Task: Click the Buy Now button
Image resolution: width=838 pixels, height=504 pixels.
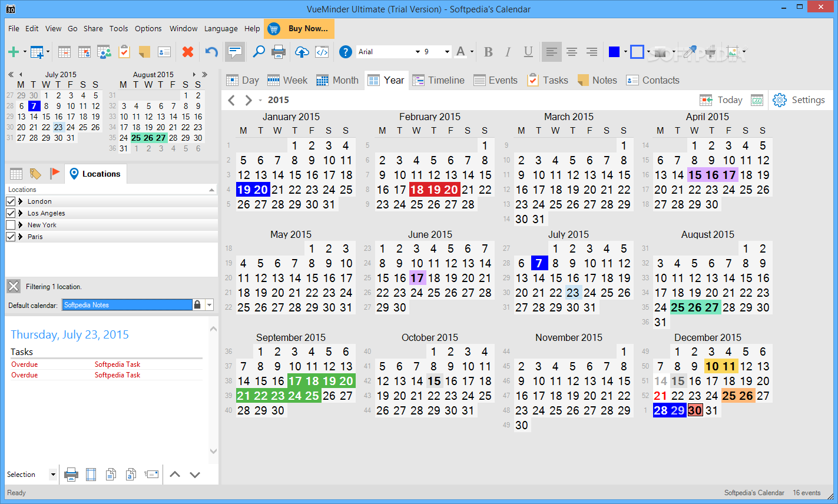Action: [x=299, y=28]
